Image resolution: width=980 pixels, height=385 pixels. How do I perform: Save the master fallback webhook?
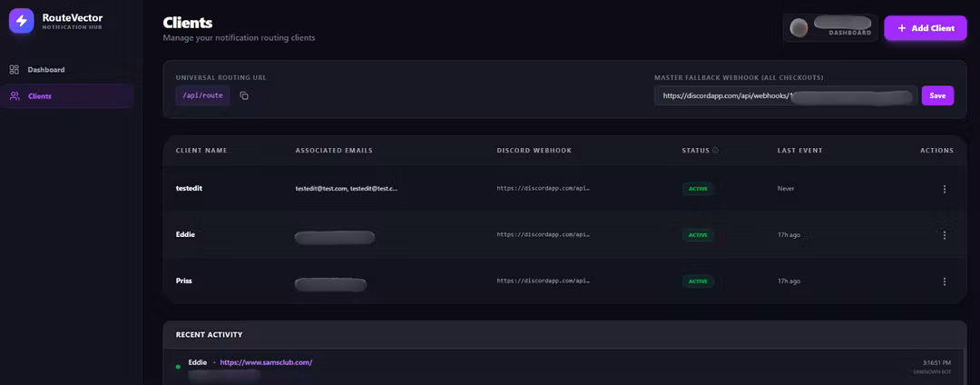click(x=937, y=95)
